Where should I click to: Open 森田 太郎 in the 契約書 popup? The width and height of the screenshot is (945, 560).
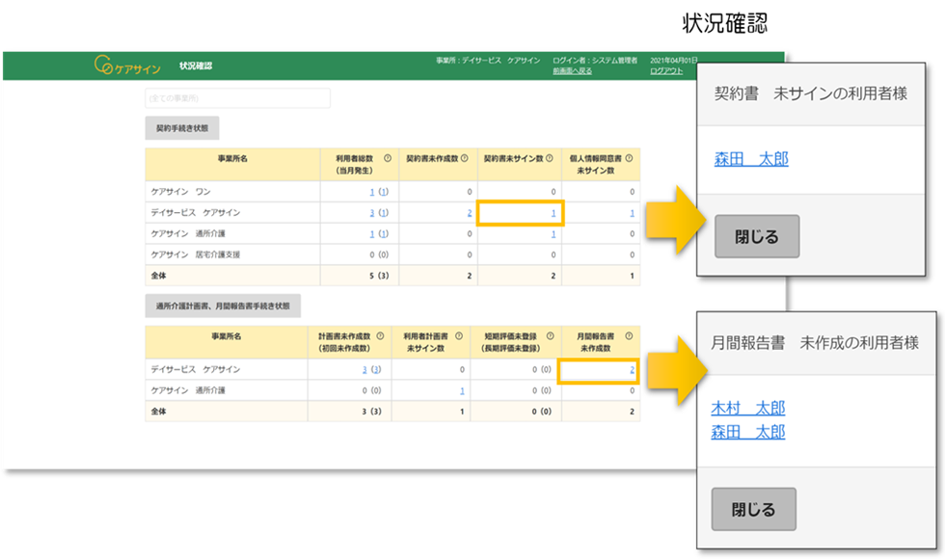click(x=751, y=159)
